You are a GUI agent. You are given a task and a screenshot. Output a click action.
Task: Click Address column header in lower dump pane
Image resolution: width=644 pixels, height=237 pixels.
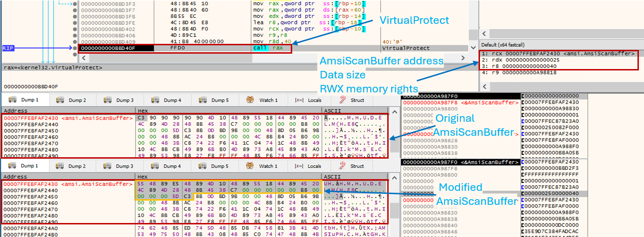click(69, 177)
